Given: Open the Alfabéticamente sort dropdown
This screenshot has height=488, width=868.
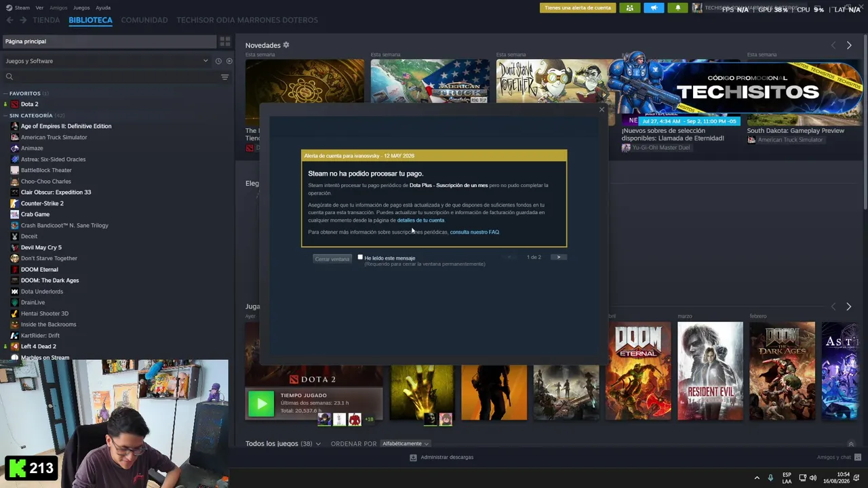Looking at the screenshot, I should pyautogui.click(x=406, y=444).
